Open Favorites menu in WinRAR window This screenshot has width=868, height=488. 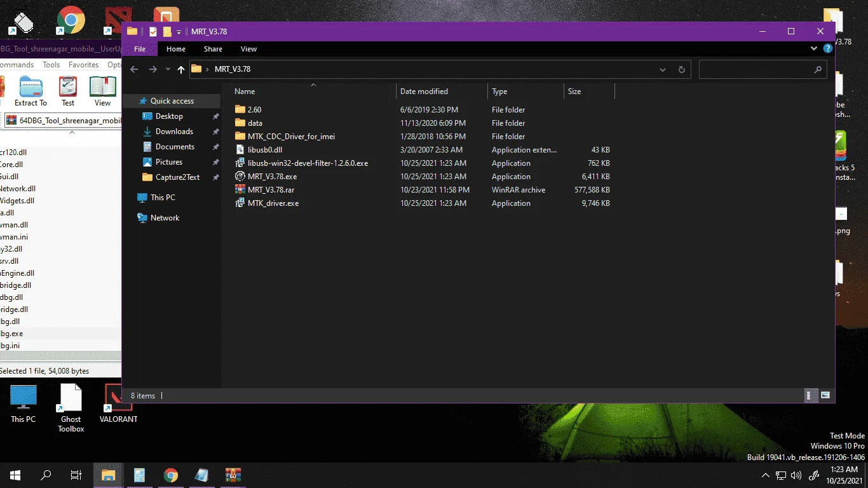click(84, 65)
